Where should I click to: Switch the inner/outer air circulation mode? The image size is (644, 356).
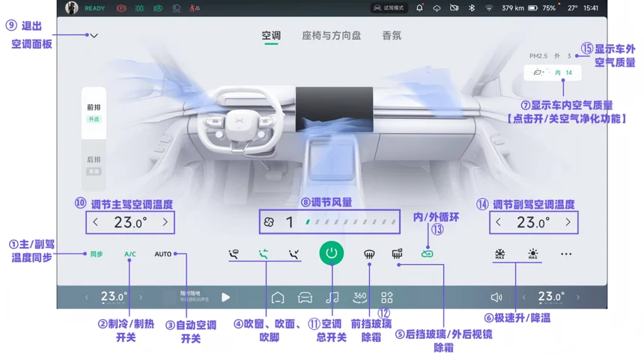(x=427, y=254)
